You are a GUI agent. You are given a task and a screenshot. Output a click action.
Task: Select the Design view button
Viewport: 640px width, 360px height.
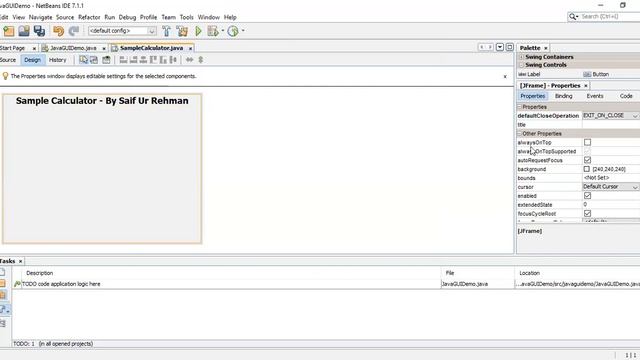[32, 60]
